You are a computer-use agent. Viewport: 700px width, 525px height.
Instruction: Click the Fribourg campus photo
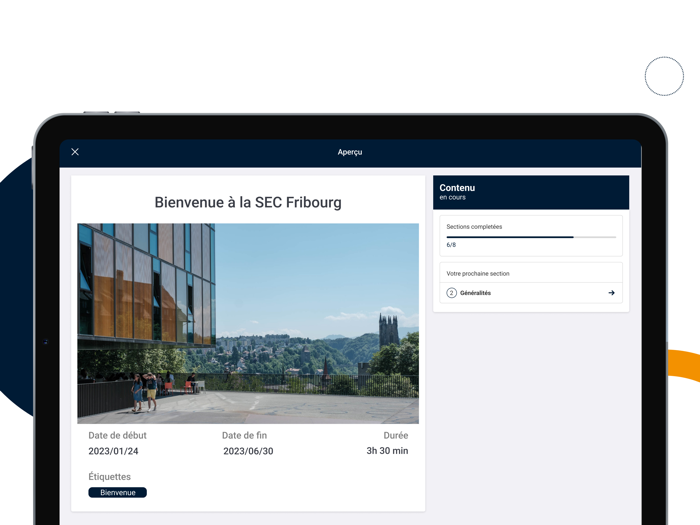(248, 323)
